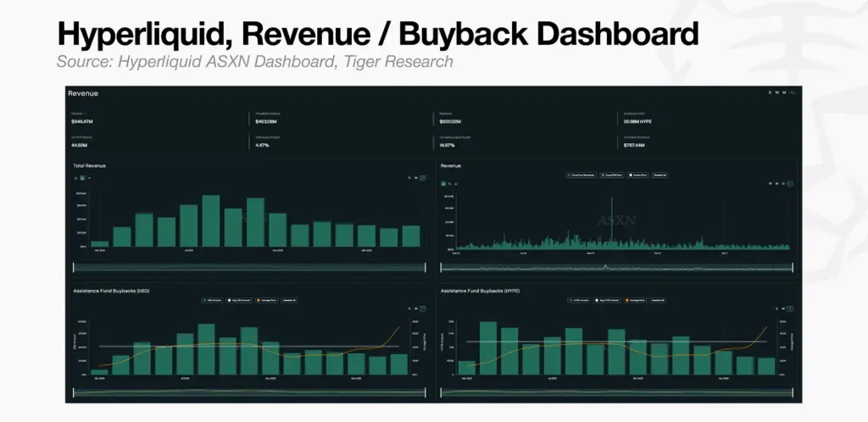Screen dimensions: 868x422
Task: Click the Assistance Fund Buybacks (USD) title
Action: pos(111,291)
